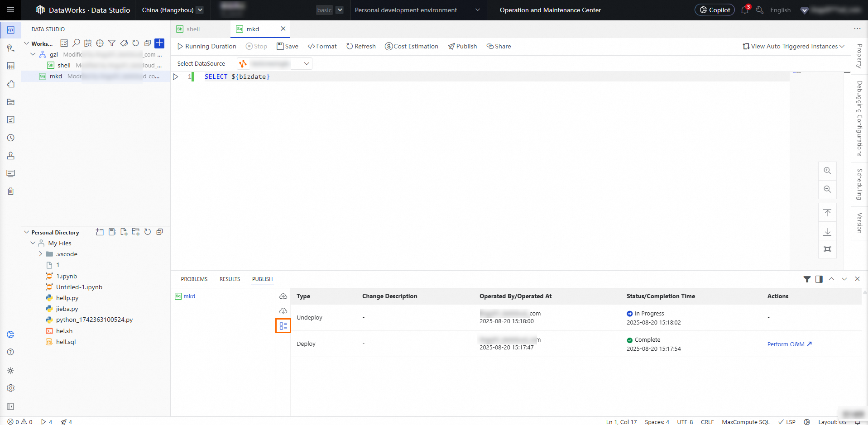
Task: Open jieba.py in Personal Directory
Action: tap(67, 309)
